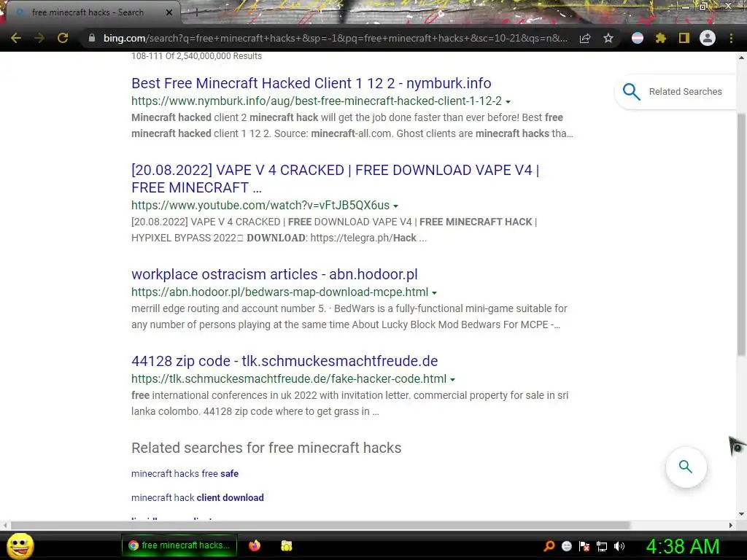This screenshot has height=560, width=747.
Task: Click 'Related searches for free minecraft hacks' heading
Action: click(x=266, y=448)
